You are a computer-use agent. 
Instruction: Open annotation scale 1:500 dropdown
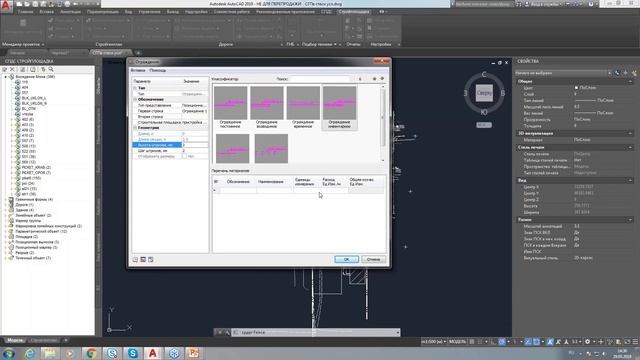[x=433, y=342]
